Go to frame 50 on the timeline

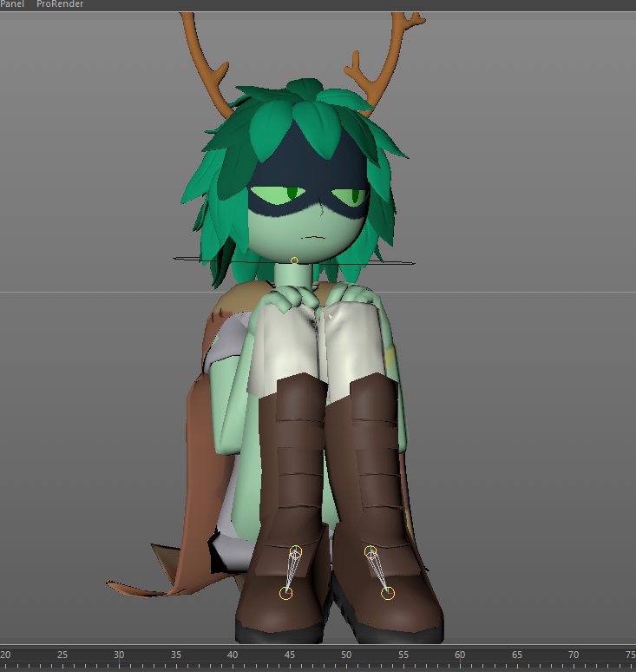(346, 655)
